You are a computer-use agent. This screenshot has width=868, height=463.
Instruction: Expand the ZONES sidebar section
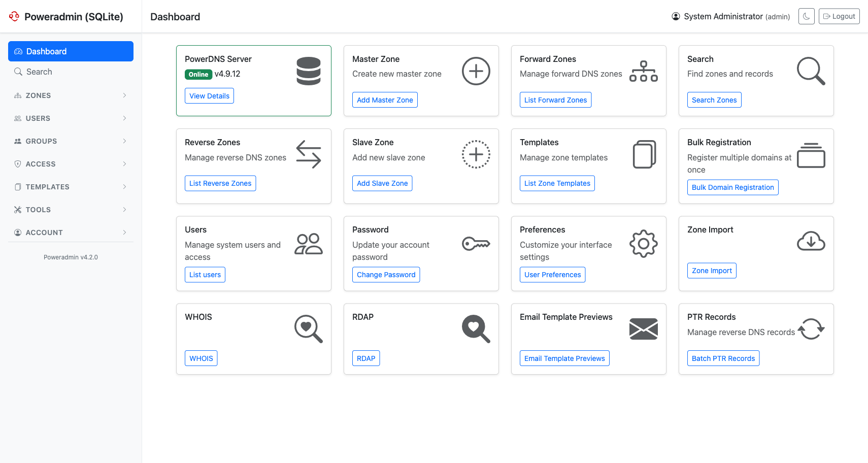tap(71, 95)
